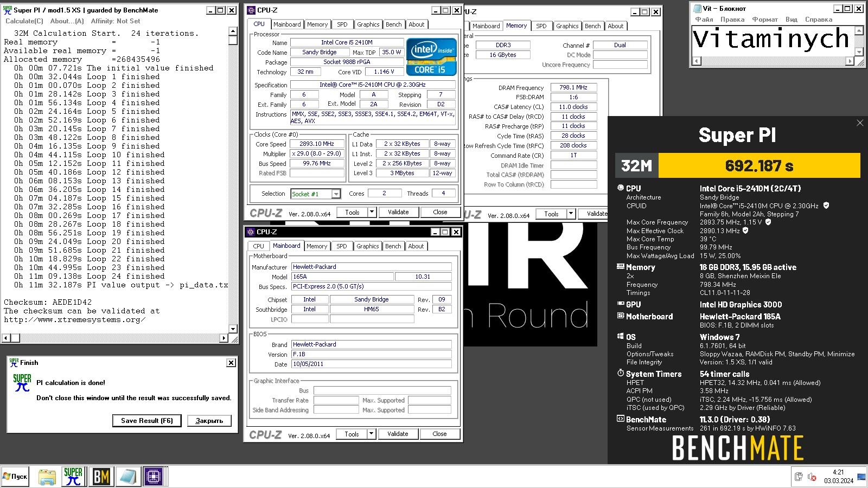
Task: Select the About tab in Memory CPU-Z window
Action: tap(616, 26)
